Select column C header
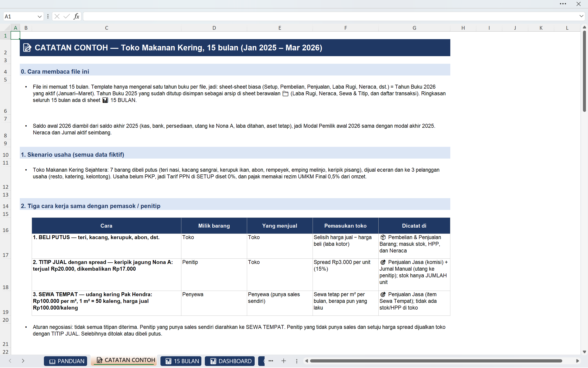The height and width of the screenshot is (368, 588). click(106, 28)
